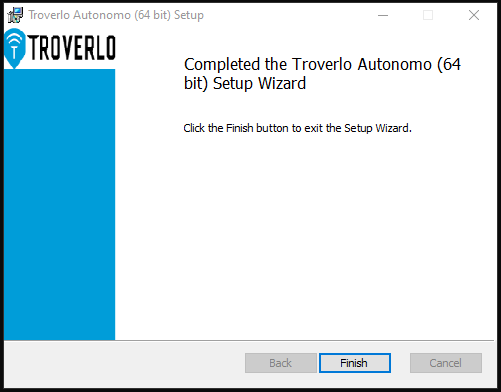This screenshot has width=501, height=392.
Task: Click the Finish button instruction sentence
Action: [298, 128]
